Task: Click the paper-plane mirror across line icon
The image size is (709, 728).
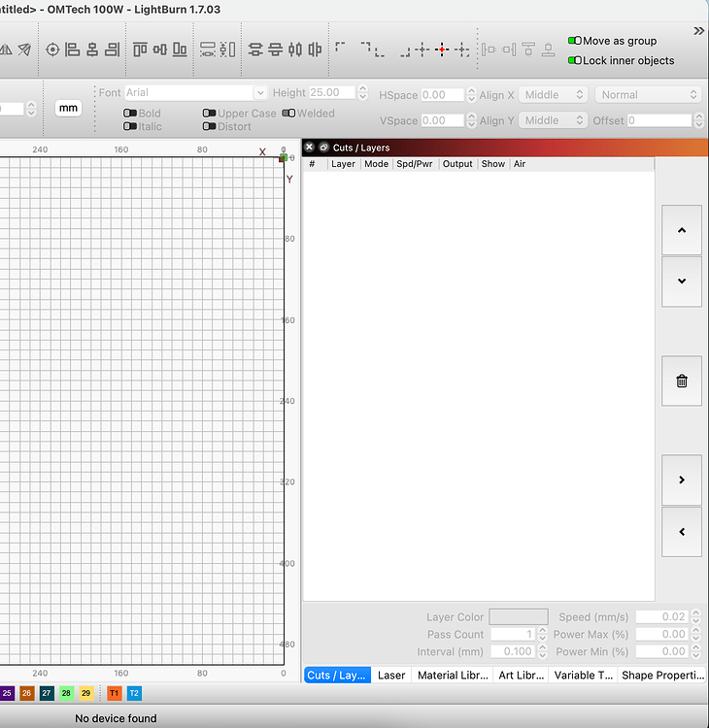Action: [x=24, y=50]
